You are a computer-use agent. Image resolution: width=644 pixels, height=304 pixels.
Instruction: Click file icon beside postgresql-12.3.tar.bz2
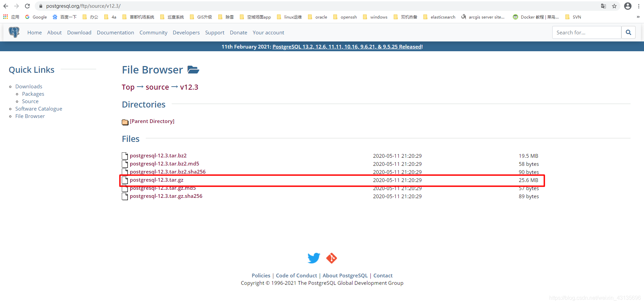(125, 156)
